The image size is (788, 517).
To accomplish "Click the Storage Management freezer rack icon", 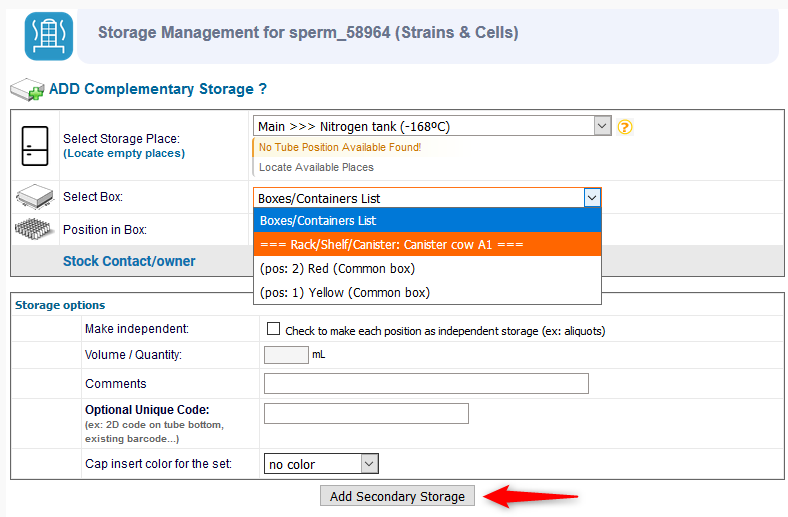I will click(49, 36).
